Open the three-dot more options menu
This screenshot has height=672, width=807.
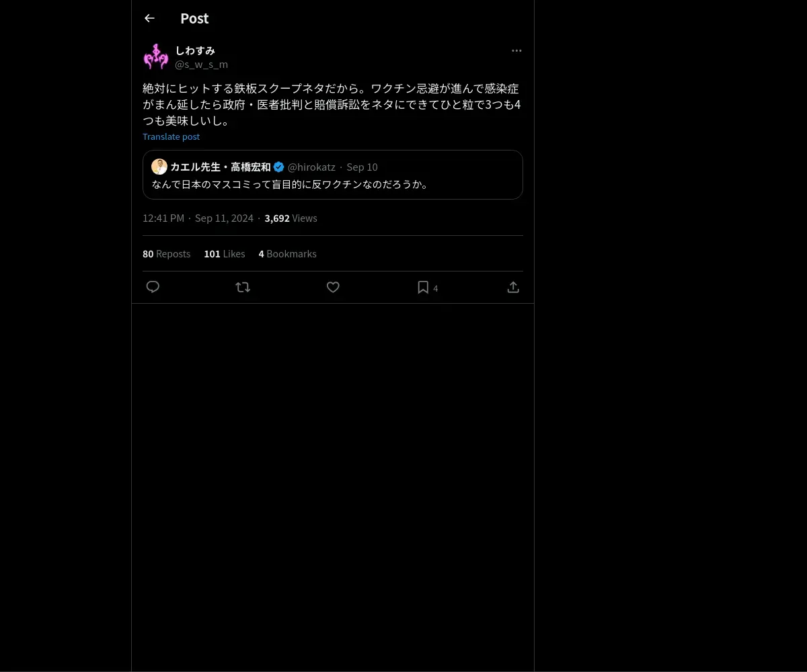[x=516, y=50]
